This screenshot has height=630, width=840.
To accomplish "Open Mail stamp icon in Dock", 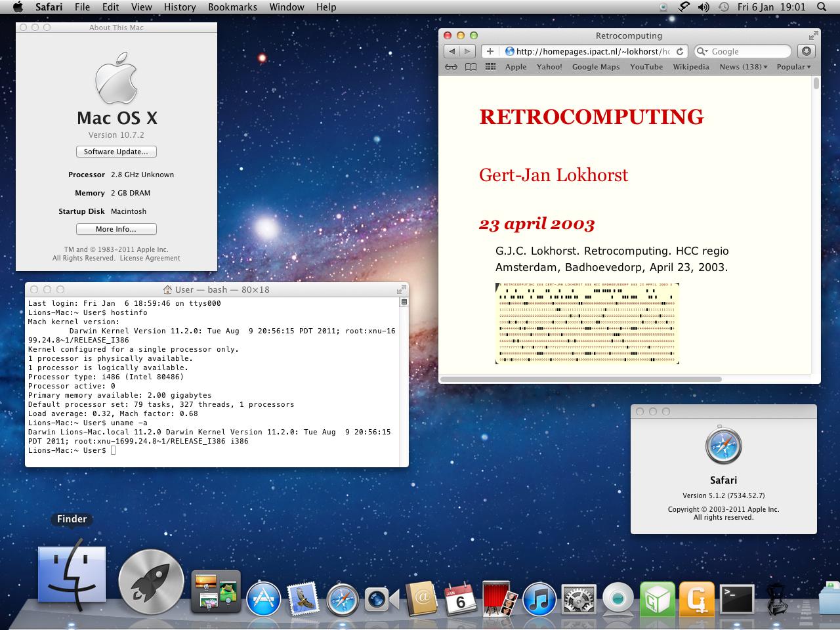I will point(303,598).
